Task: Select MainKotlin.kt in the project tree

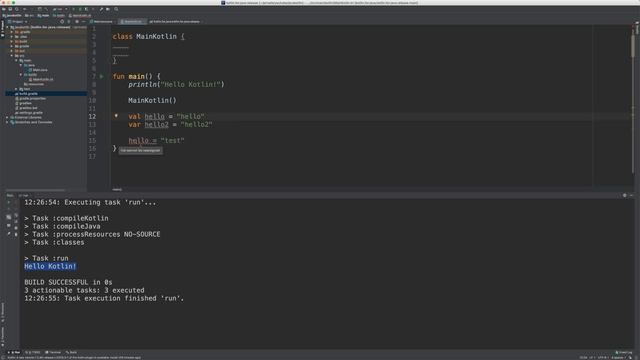Action: coord(40,79)
